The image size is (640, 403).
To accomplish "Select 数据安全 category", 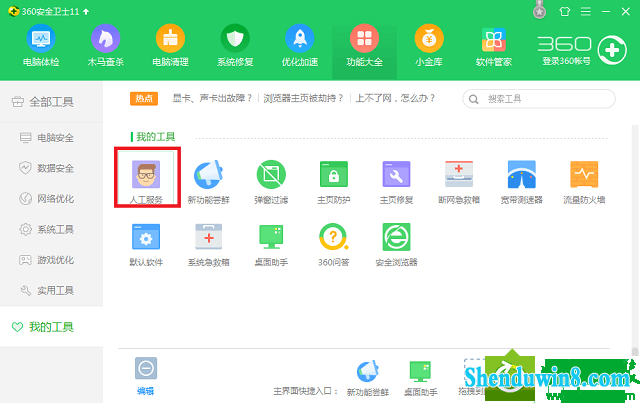I will (51, 168).
